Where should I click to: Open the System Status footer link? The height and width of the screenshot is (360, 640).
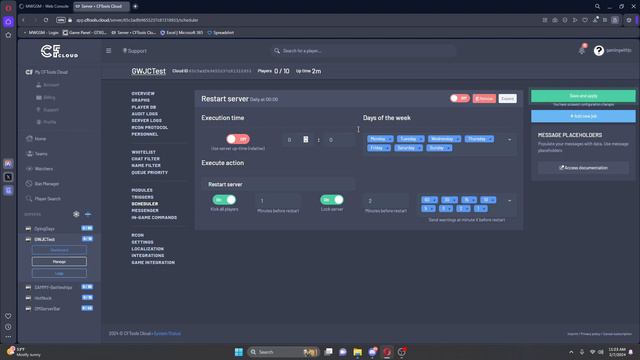coord(167,333)
